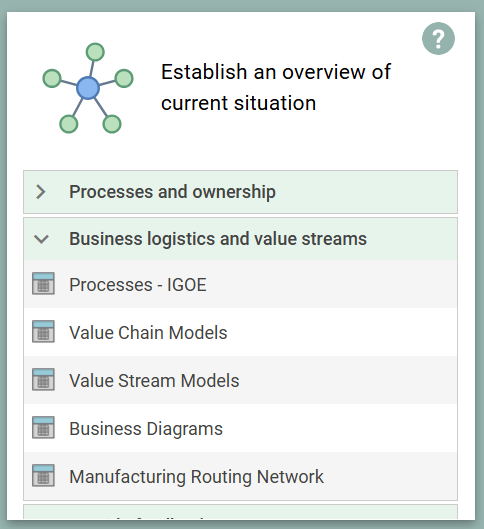The height and width of the screenshot is (529, 484).
Task: Open the help question mark icon
Action: coord(438,38)
